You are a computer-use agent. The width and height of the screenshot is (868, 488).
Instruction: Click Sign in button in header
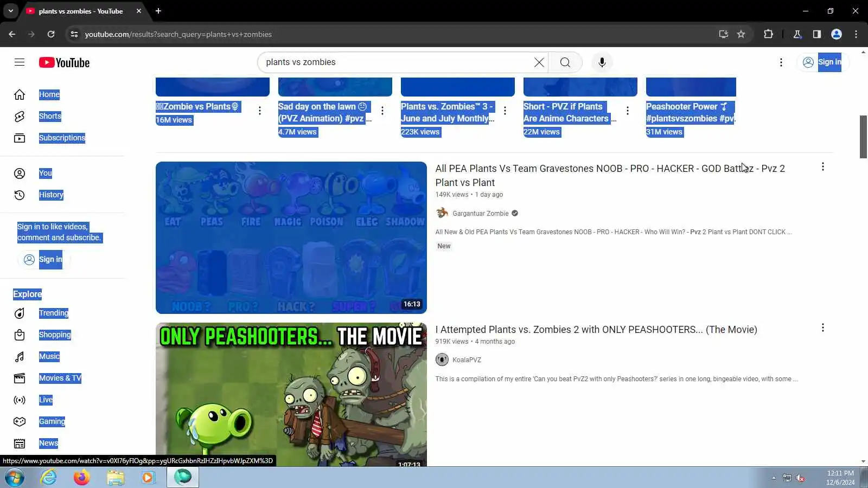(822, 62)
